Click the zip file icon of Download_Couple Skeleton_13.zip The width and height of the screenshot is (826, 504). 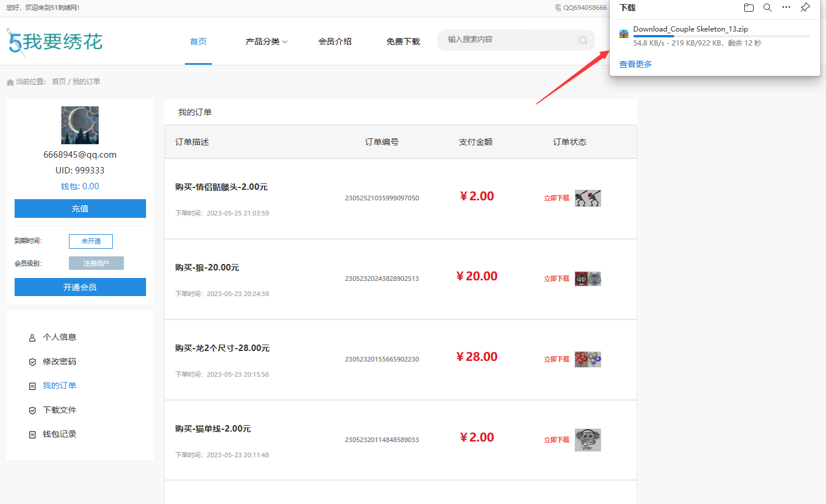(x=624, y=34)
